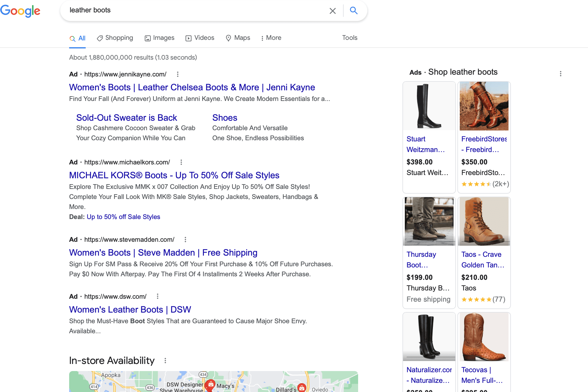Click the FreebirdStores brown boot image
This screenshot has height=392, width=588.
[x=484, y=106]
